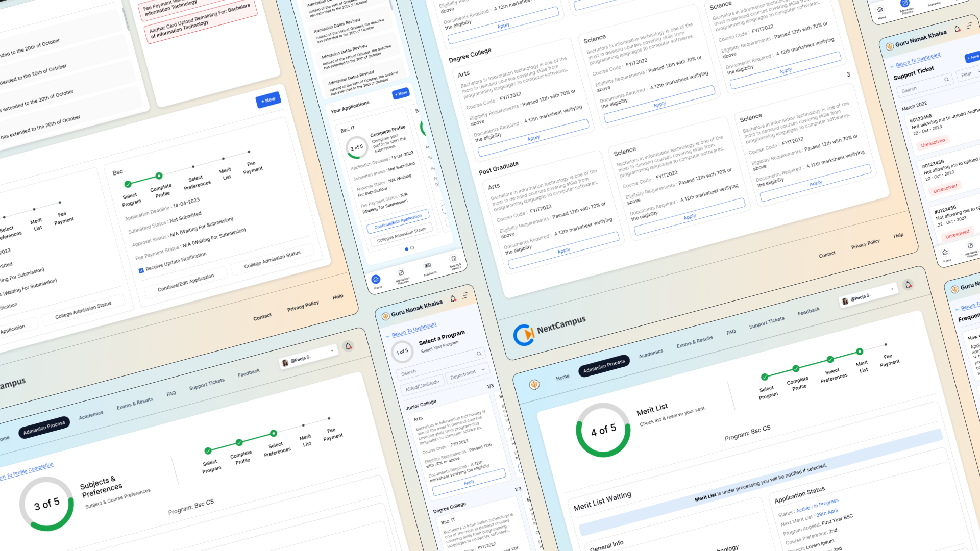The width and height of the screenshot is (980, 551).
Task: Open Support Tickets in Merit List window header
Action: (767, 322)
